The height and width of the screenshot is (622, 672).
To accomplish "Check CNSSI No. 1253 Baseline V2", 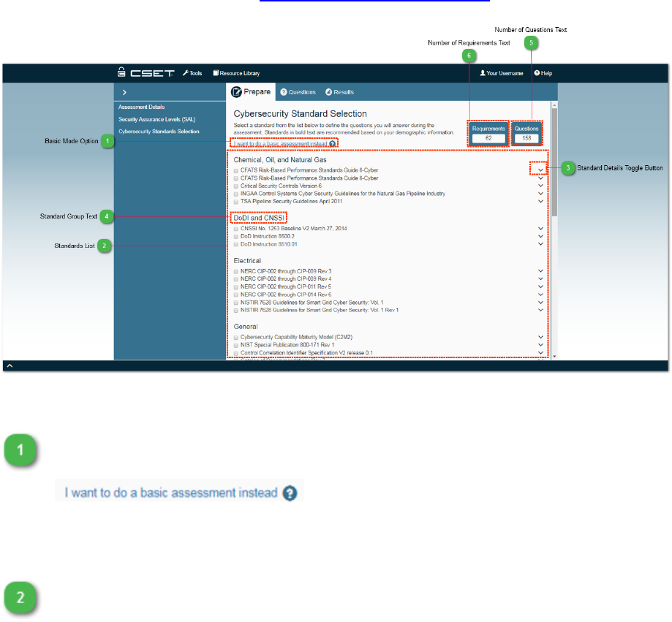I will coord(236,229).
